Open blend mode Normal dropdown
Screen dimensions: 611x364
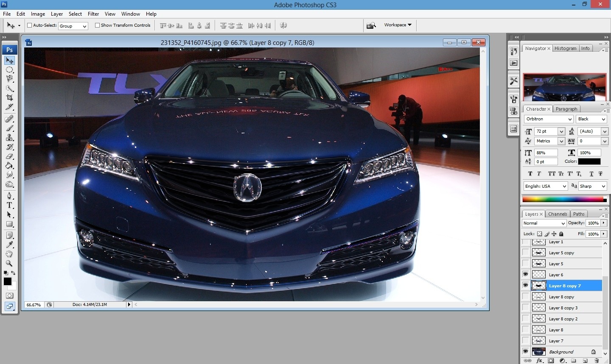[544, 223]
